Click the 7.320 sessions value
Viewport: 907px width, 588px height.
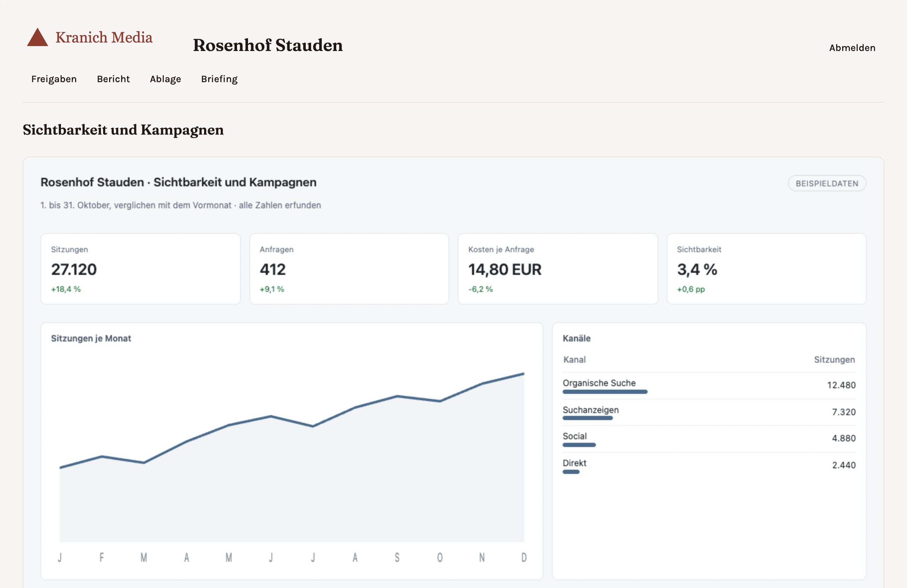click(843, 412)
